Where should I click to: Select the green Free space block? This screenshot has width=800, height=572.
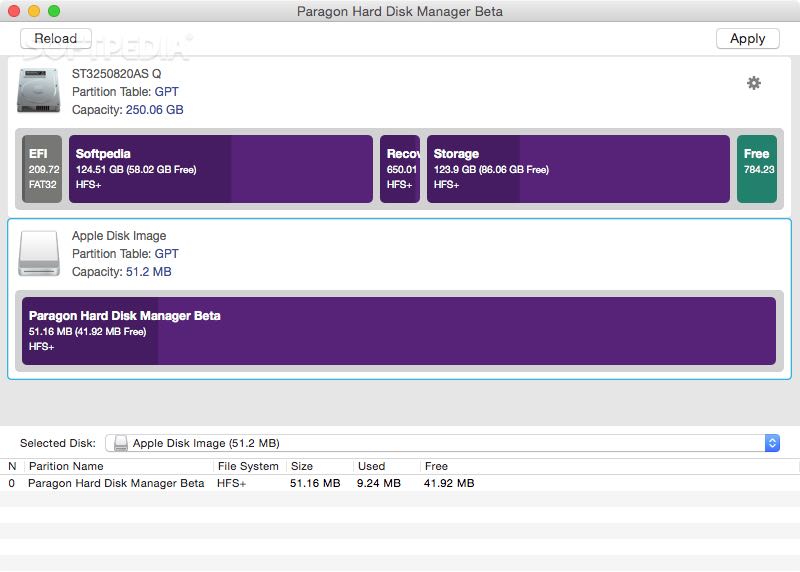click(757, 169)
